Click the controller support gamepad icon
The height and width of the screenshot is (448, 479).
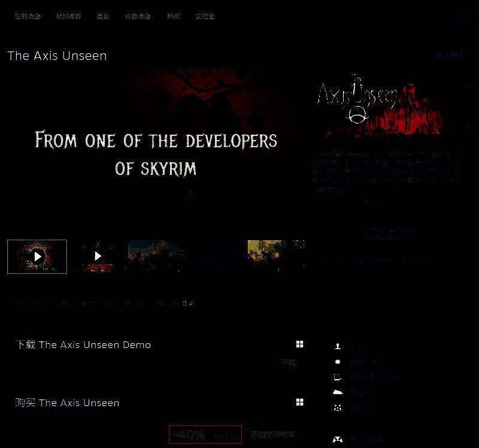[338, 439]
